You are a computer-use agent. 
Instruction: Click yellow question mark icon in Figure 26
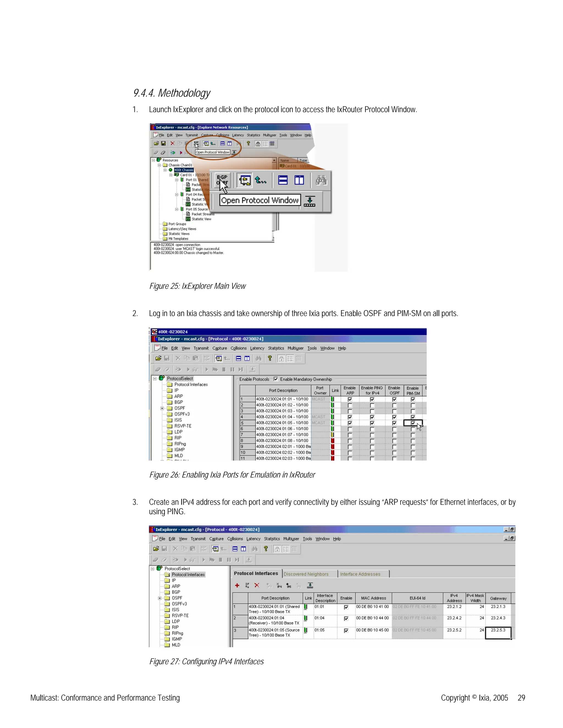(x=270, y=358)
